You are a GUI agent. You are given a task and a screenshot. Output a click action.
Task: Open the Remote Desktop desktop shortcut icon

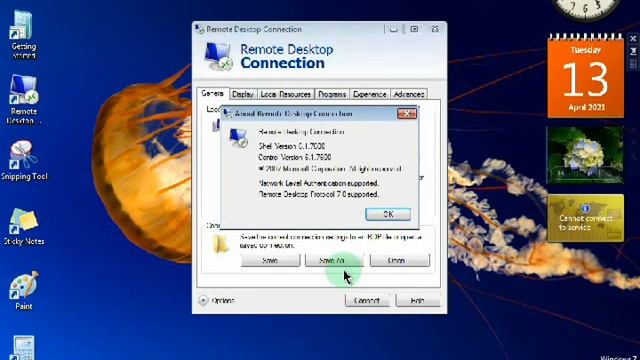[23, 99]
